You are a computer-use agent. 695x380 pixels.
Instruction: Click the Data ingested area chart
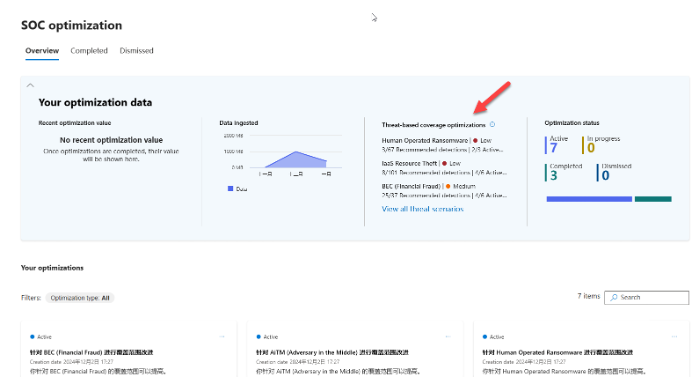click(x=296, y=160)
